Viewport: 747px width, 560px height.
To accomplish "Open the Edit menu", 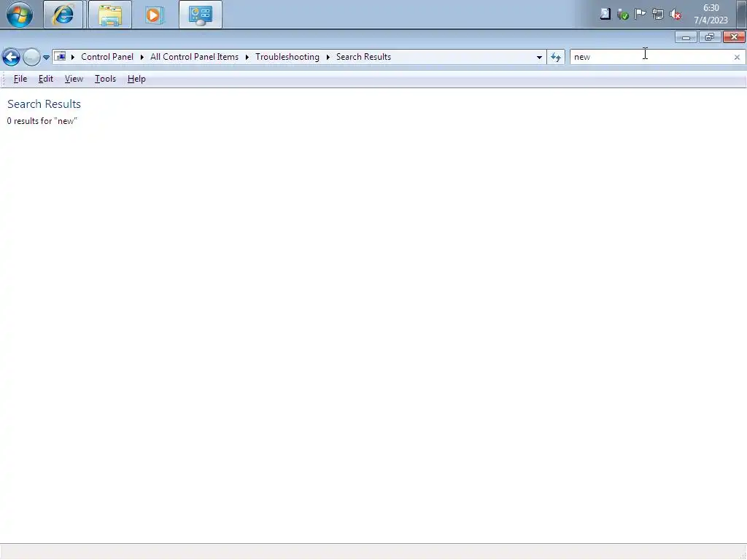I will point(46,79).
